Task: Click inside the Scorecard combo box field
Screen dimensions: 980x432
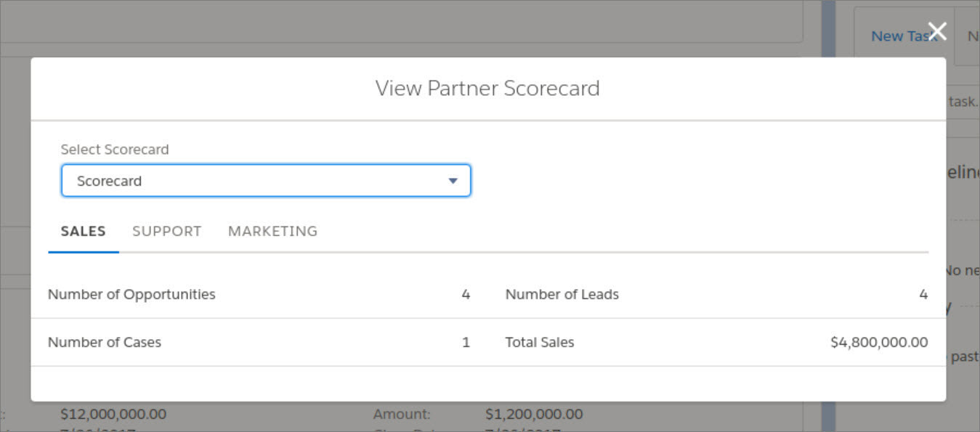Action: point(218,180)
